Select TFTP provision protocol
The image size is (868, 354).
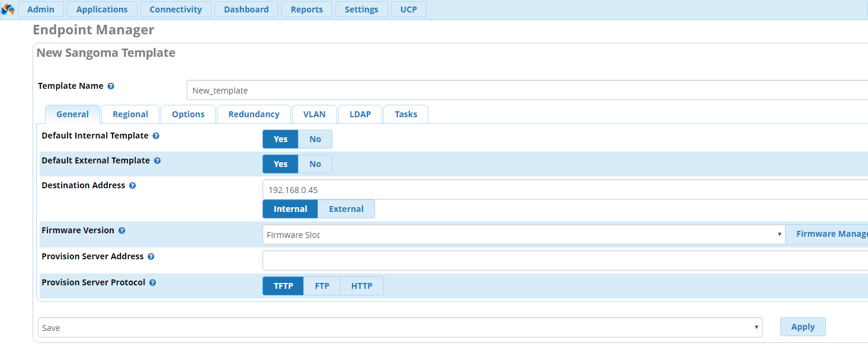pyautogui.click(x=283, y=286)
